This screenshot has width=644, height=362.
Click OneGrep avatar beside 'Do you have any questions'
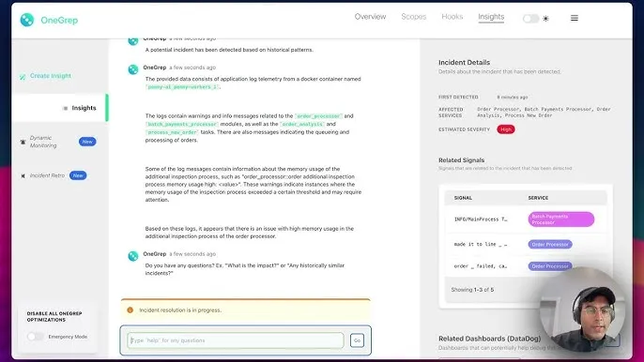point(133,256)
